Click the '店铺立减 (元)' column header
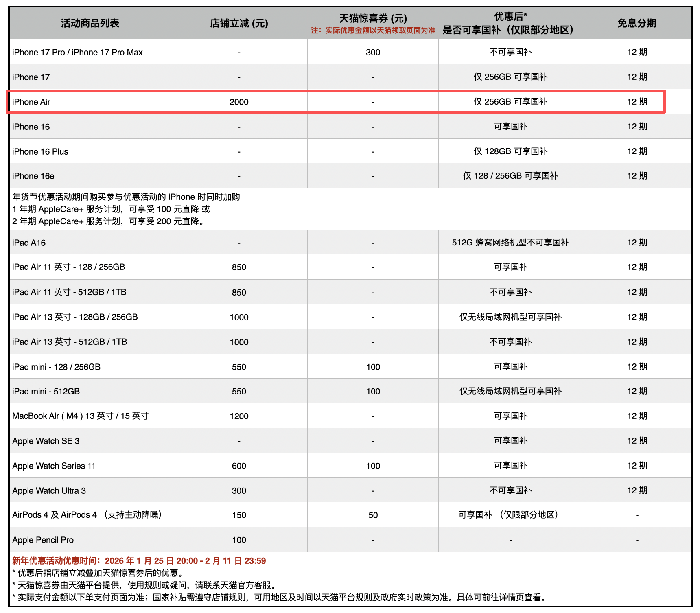Viewport: 700px width, 613px height. point(239,23)
